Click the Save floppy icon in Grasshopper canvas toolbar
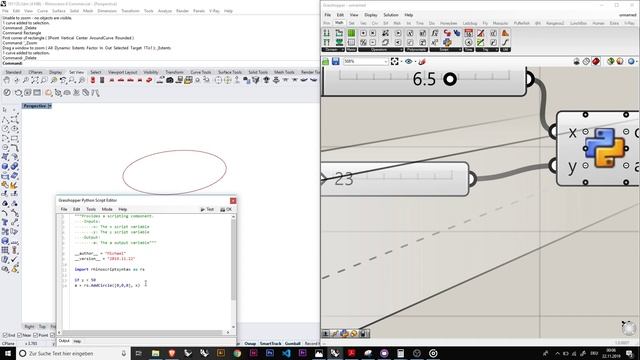The image size is (640, 360). tap(336, 61)
